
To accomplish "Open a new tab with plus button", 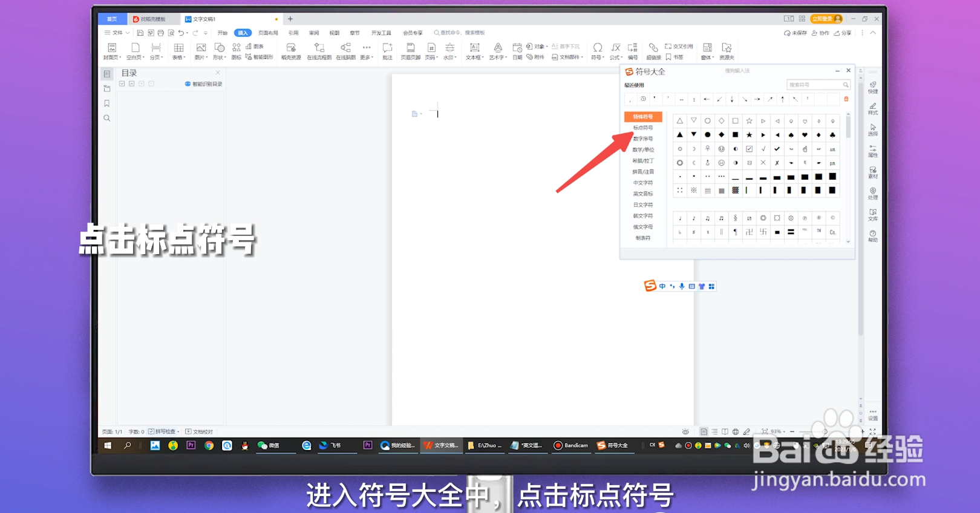I will click(x=290, y=19).
